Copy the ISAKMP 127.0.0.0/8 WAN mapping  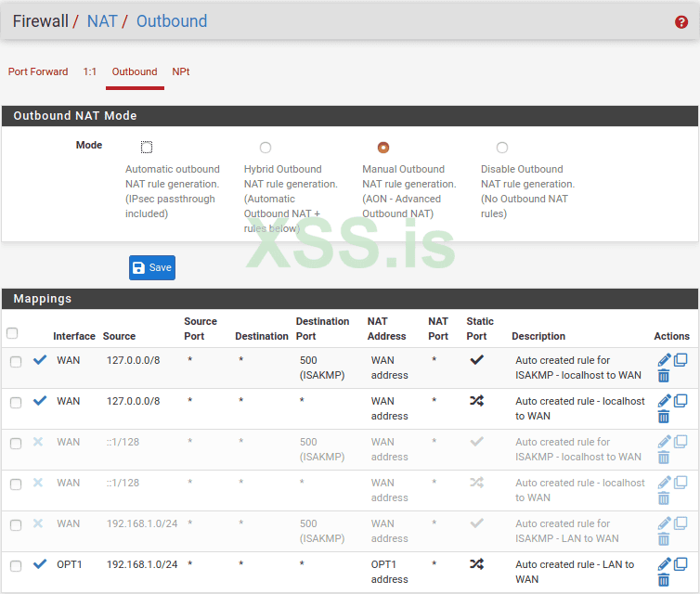681,360
